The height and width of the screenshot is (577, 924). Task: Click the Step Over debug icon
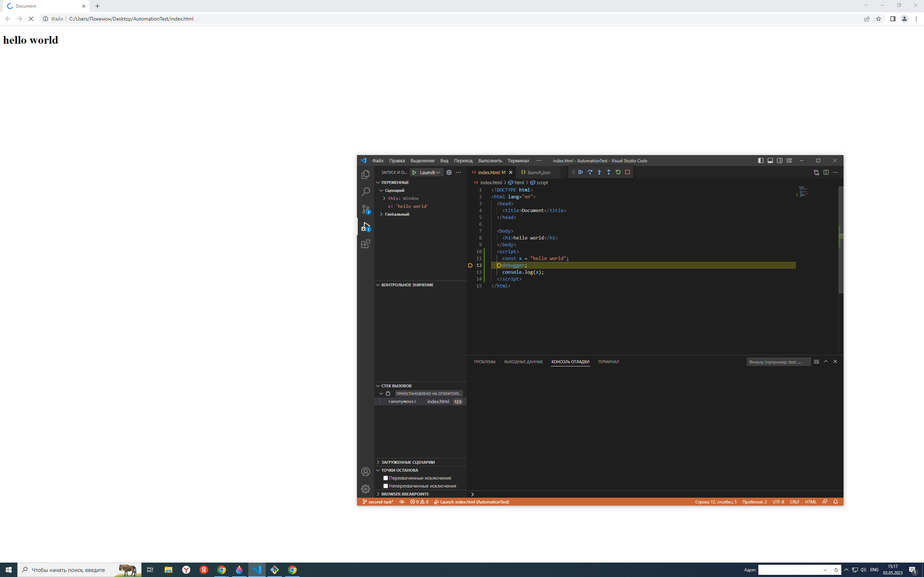pos(590,172)
